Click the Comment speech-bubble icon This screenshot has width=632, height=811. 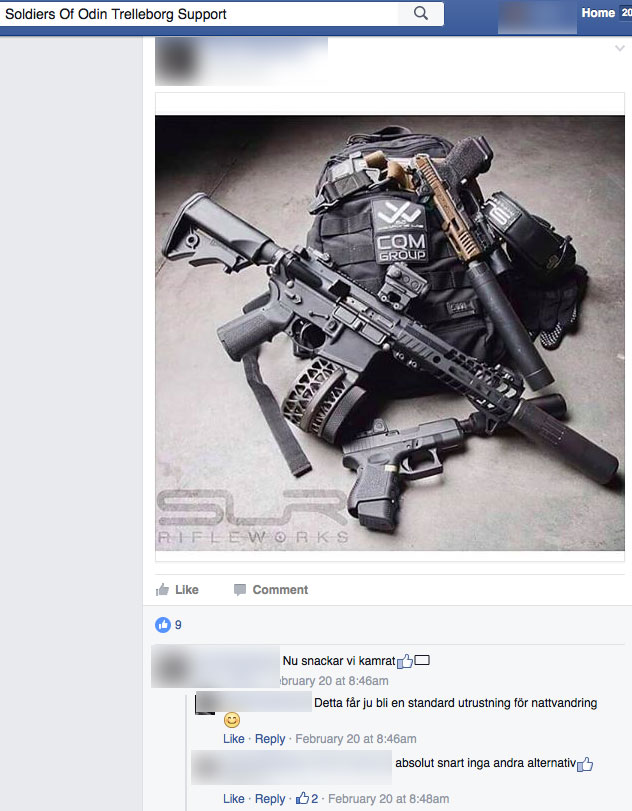click(239, 590)
